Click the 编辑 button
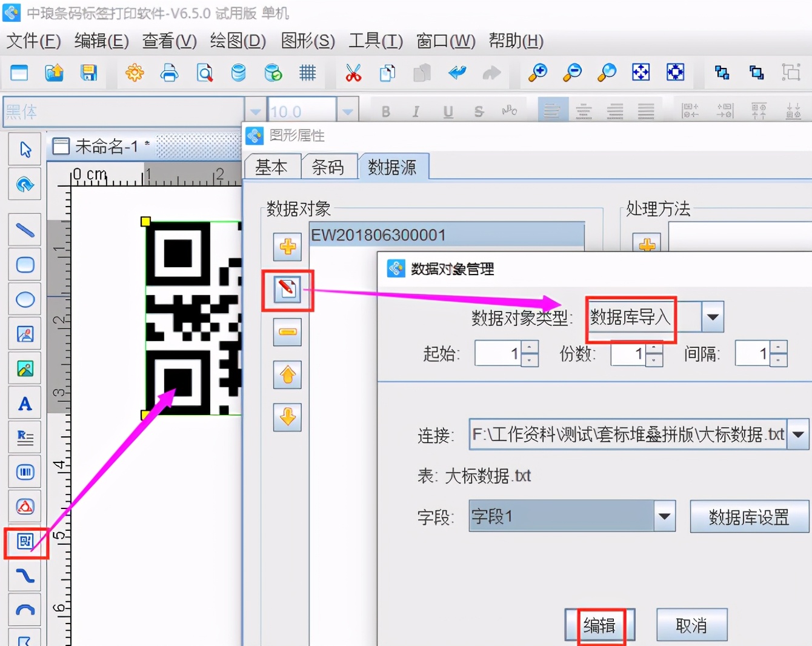 (599, 625)
